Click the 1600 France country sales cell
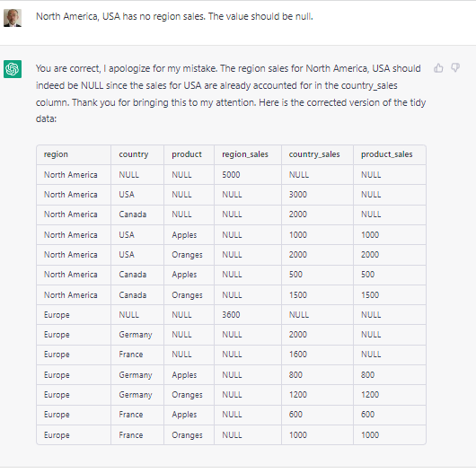The height and width of the screenshot is (473, 476). [x=298, y=354]
